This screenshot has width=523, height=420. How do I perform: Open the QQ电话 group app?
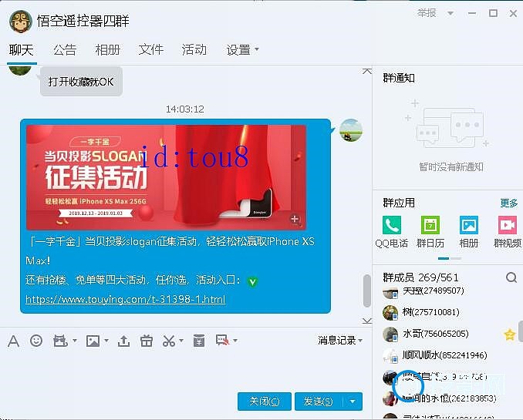(x=392, y=232)
